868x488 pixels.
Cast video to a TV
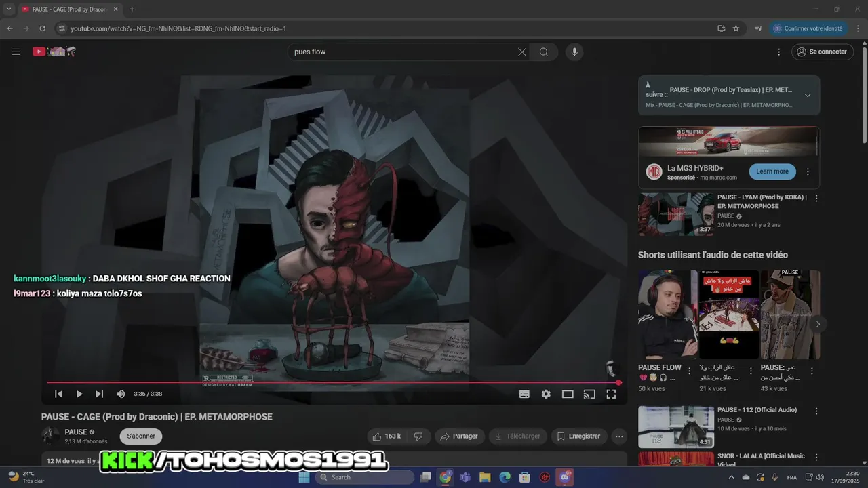coord(589,394)
